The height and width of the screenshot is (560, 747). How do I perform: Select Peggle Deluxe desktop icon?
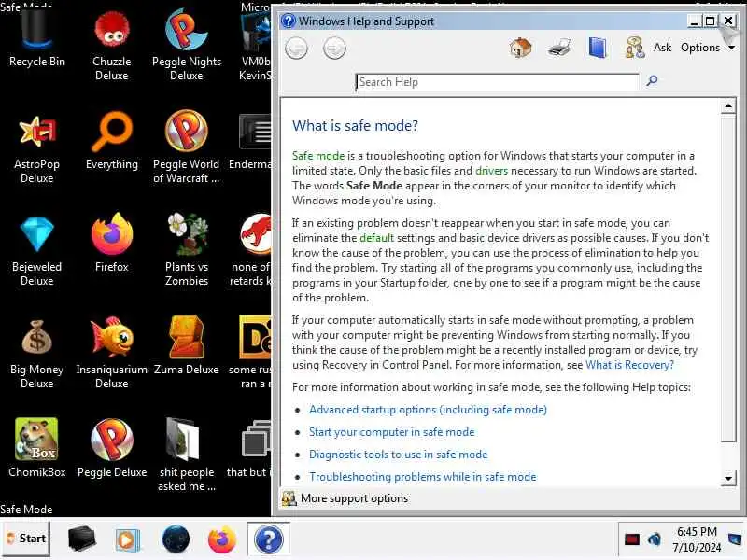(x=112, y=449)
